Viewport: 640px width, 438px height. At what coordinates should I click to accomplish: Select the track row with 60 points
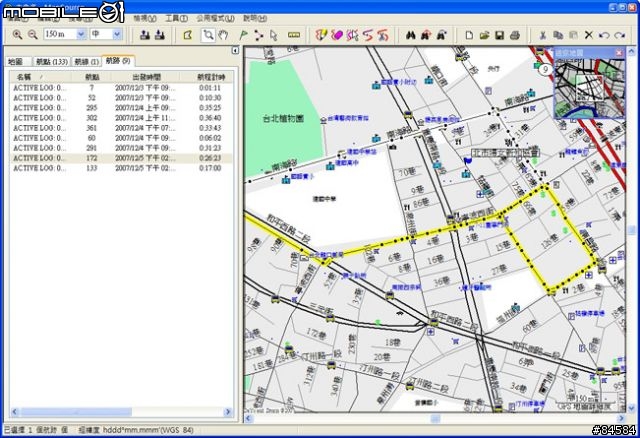click(121, 138)
